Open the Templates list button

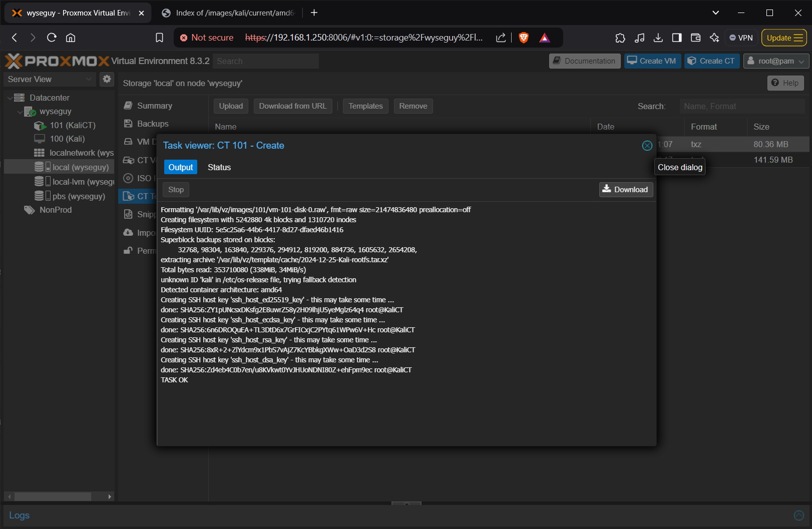[x=365, y=106]
